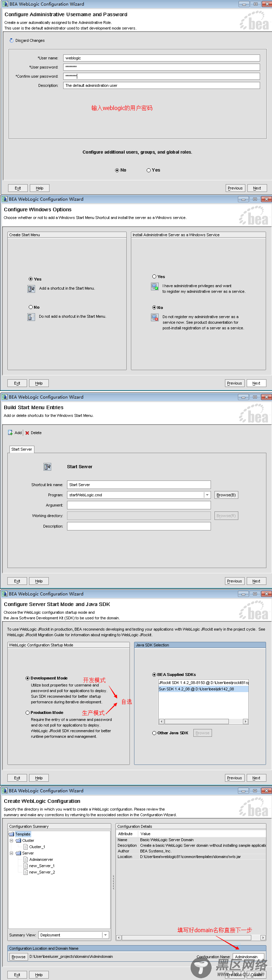Click the split-pane collapse arrows between Summary and Details
Viewport: 272px width, 980px height.
click(x=113, y=882)
